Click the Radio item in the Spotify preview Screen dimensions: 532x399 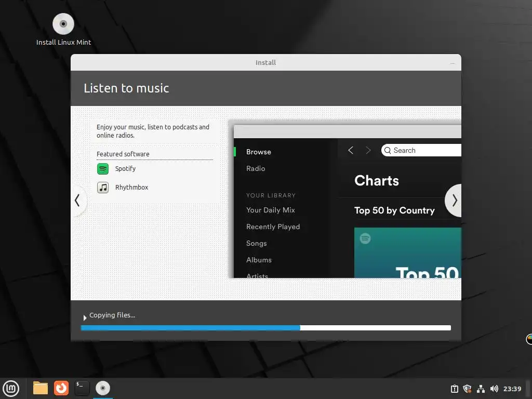[x=256, y=169]
